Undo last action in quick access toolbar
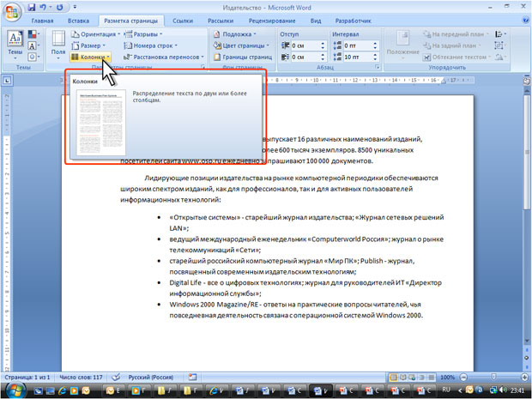The width and height of the screenshot is (532, 399). click(43, 7)
